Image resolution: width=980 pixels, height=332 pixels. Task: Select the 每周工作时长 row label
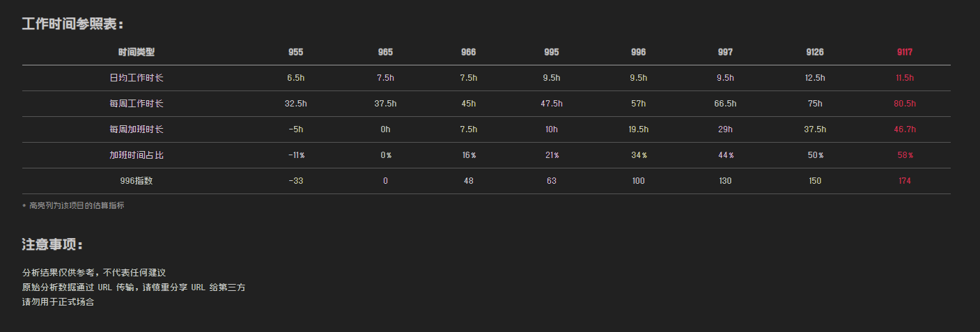click(x=137, y=104)
